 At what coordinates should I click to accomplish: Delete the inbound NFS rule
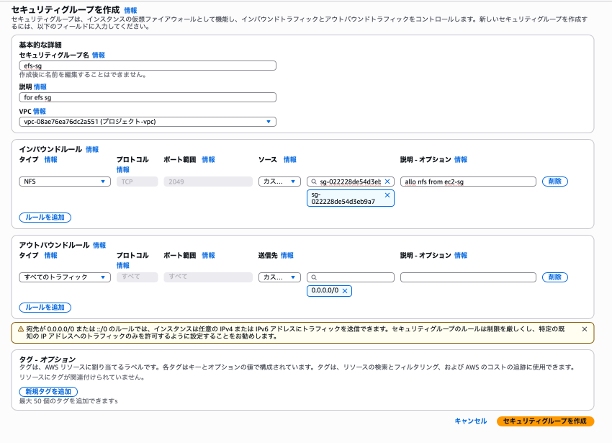555,181
